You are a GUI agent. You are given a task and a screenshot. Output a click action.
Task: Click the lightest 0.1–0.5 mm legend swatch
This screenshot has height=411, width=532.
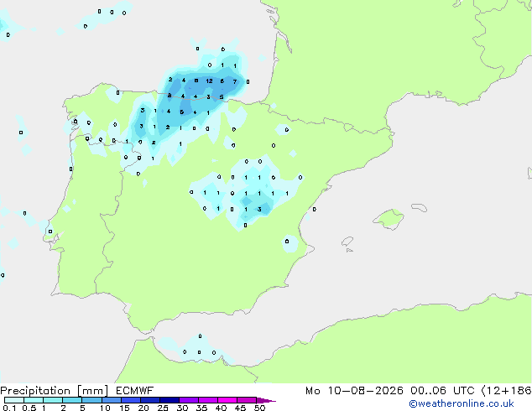(x=14, y=400)
